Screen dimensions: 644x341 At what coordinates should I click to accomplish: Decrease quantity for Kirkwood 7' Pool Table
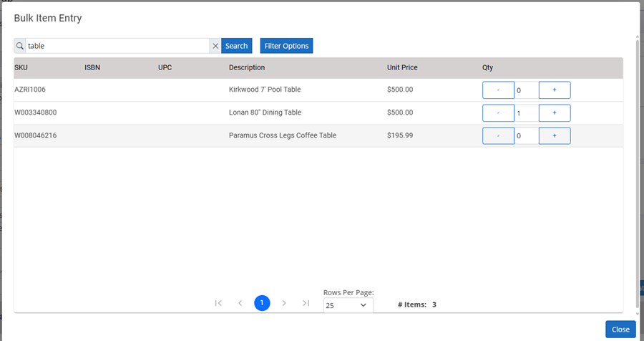pyautogui.click(x=498, y=90)
